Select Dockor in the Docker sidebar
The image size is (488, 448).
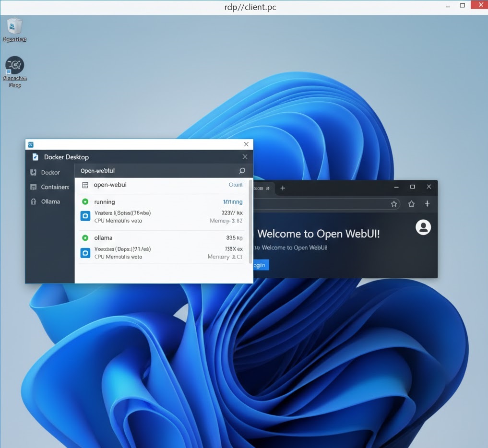[x=50, y=172]
